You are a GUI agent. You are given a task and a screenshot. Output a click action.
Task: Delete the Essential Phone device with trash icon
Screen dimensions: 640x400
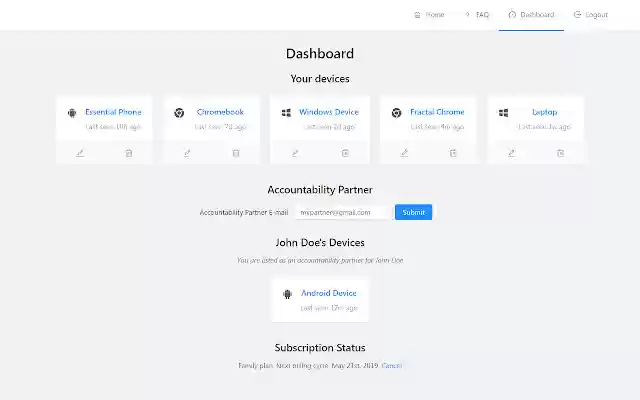tap(129, 153)
